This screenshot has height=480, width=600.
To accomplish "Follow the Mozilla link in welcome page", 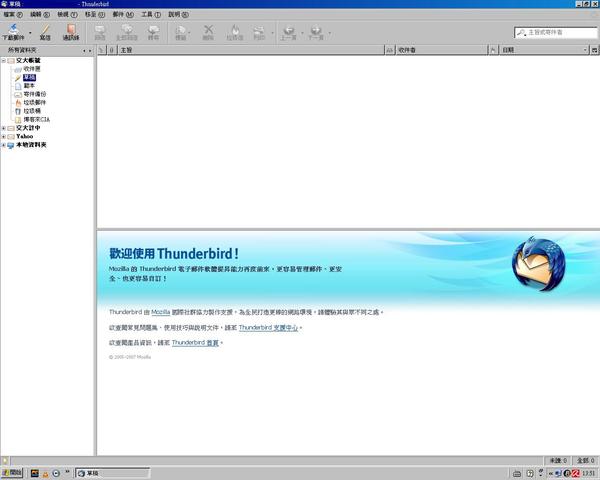I will [x=161, y=312].
